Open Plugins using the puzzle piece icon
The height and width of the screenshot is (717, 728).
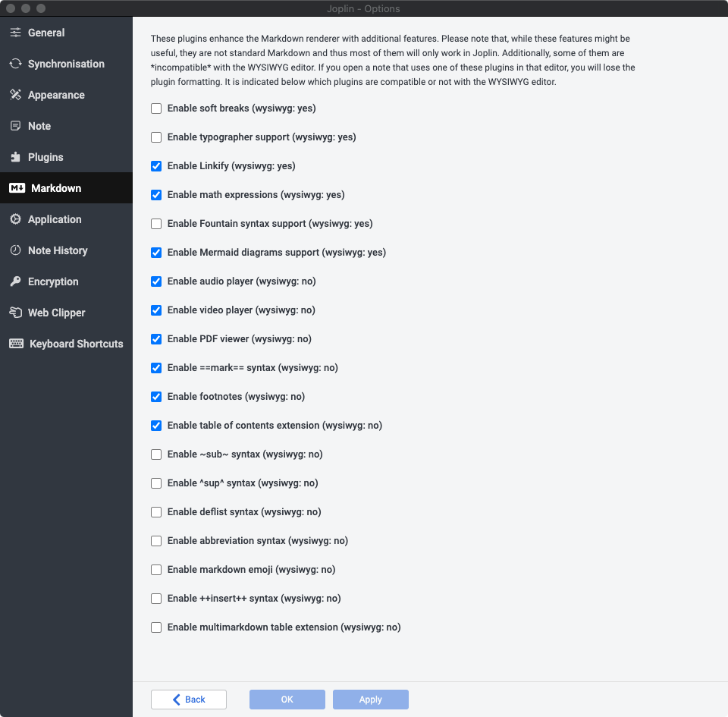(16, 157)
